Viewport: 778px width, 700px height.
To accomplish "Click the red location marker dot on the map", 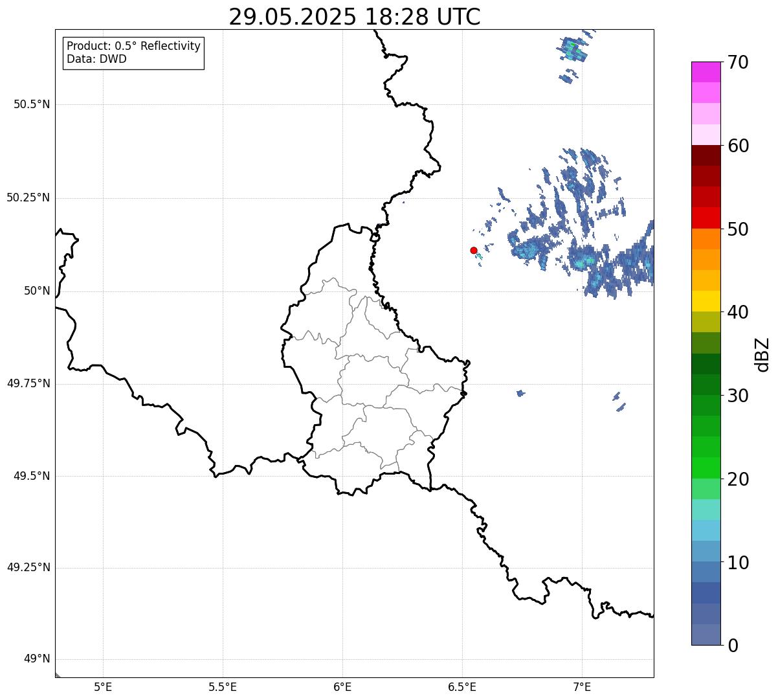I will tap(474, 250).
